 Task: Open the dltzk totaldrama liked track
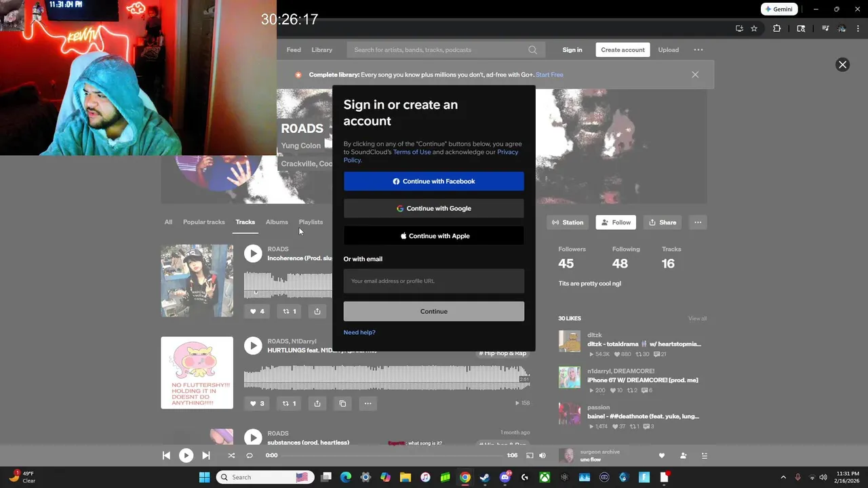(644, 344)
